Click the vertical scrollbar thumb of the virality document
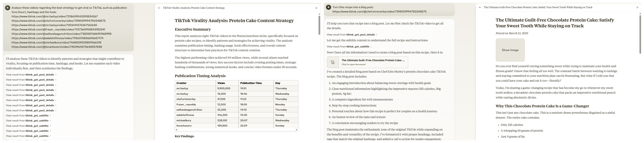This screenshot has height=143, width=644. (319, 25)
